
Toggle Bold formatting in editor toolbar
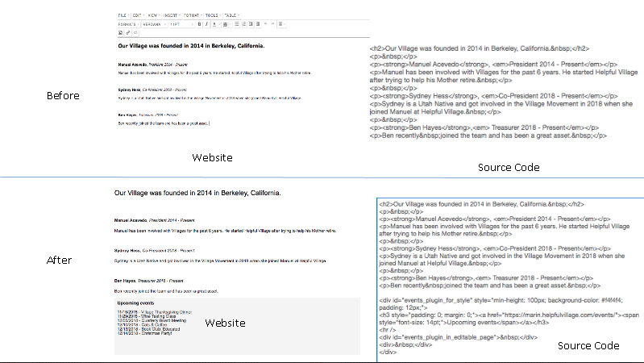(x=199, y=24)
